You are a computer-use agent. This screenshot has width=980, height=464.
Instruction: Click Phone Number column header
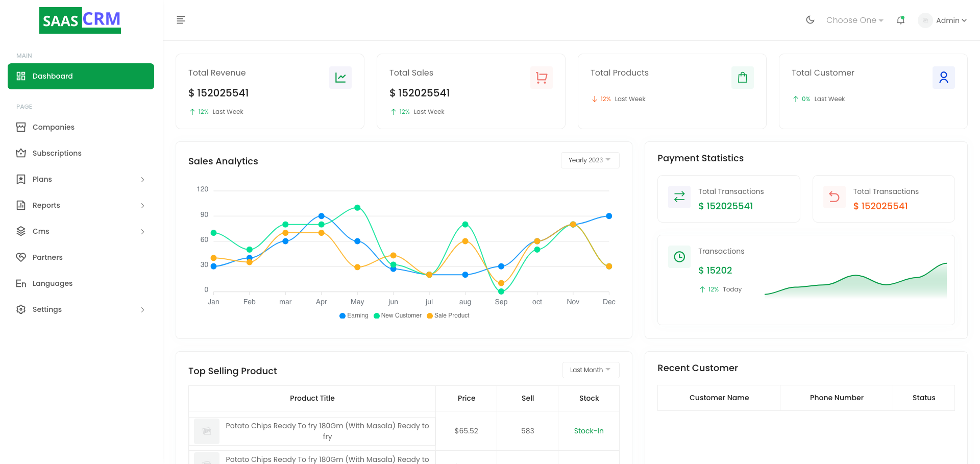click(x=837, y=398)
